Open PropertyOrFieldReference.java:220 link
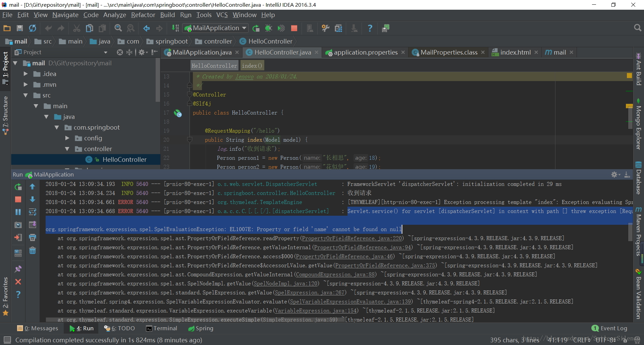644x345 pixels. click(x=352, y=238)
